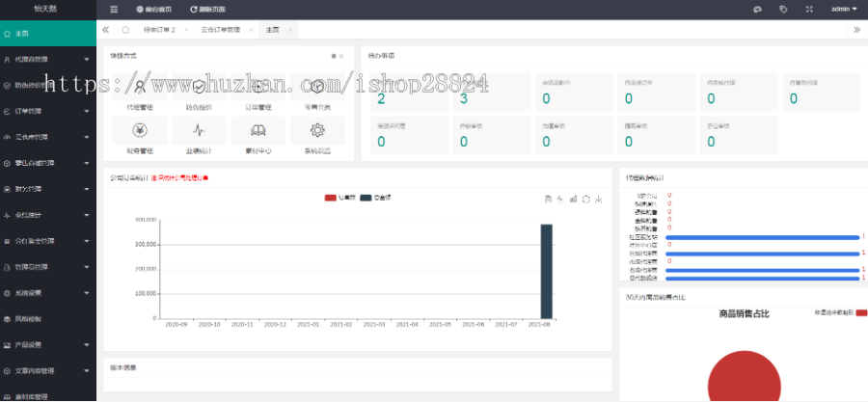This screenshot has height=402, width=868.
Task: Open the cube box shortcut icon
Action: tap(317, 87)
